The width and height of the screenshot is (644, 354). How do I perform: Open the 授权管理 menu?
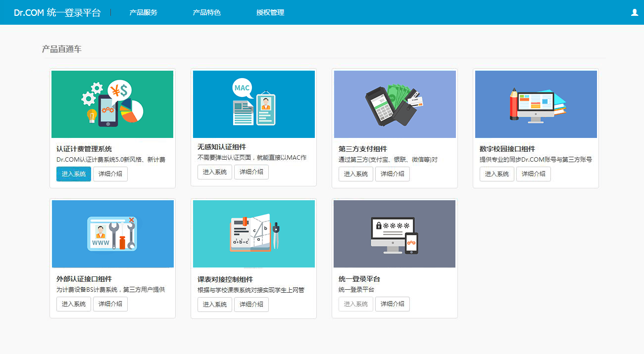(x=270, y=12)
